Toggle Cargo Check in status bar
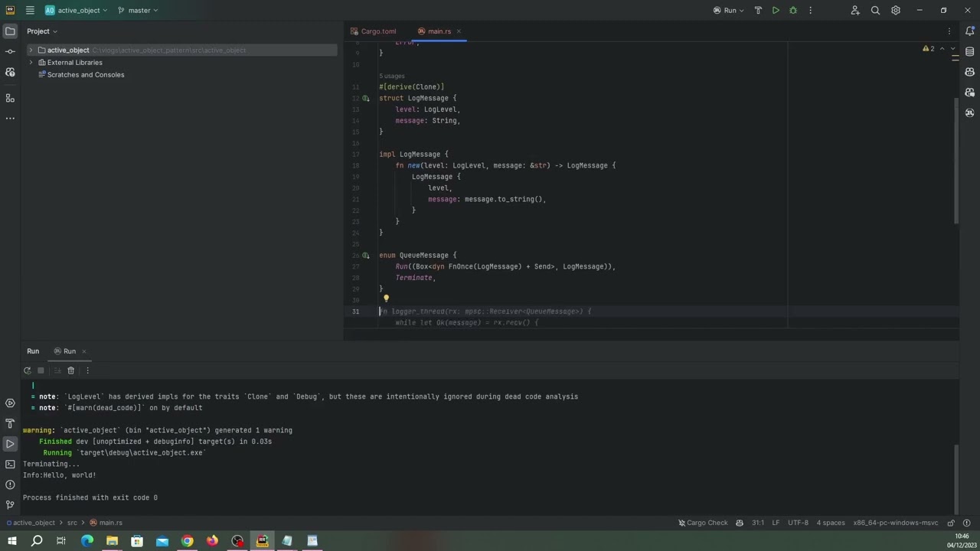 coord(703,523)
